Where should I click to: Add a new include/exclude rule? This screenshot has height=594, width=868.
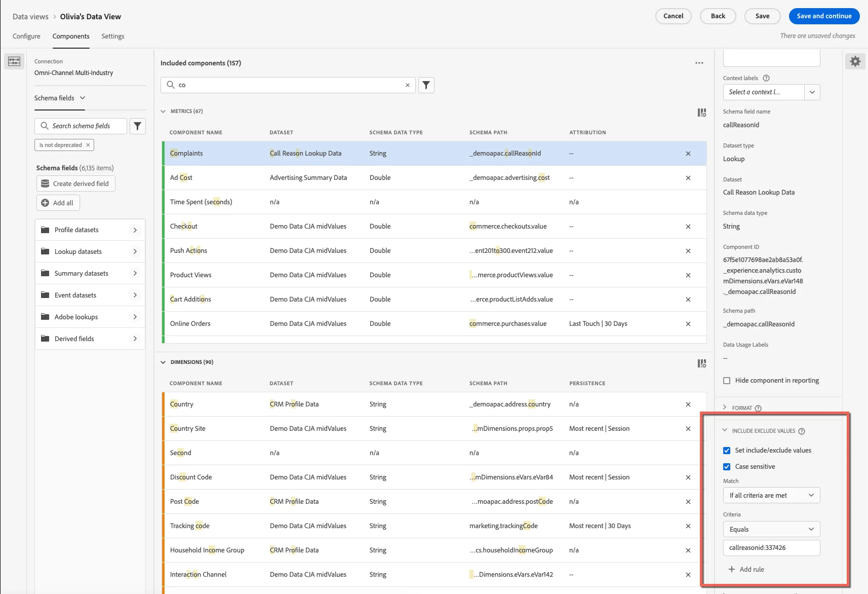click(746, 570)
